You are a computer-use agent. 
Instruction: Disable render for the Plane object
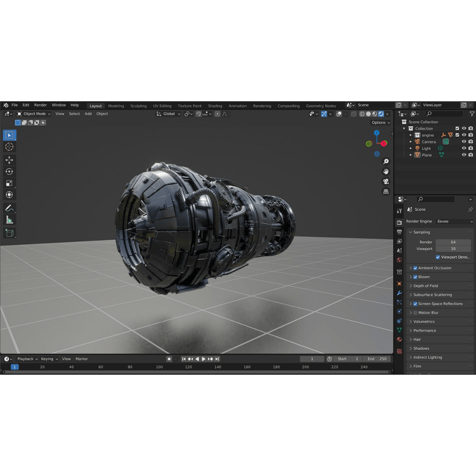point(471,155)
